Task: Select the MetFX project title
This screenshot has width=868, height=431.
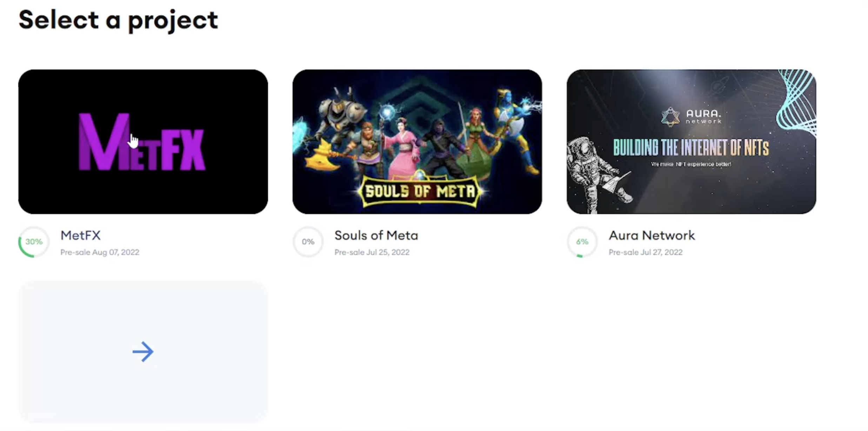Action: click(80, 235)
